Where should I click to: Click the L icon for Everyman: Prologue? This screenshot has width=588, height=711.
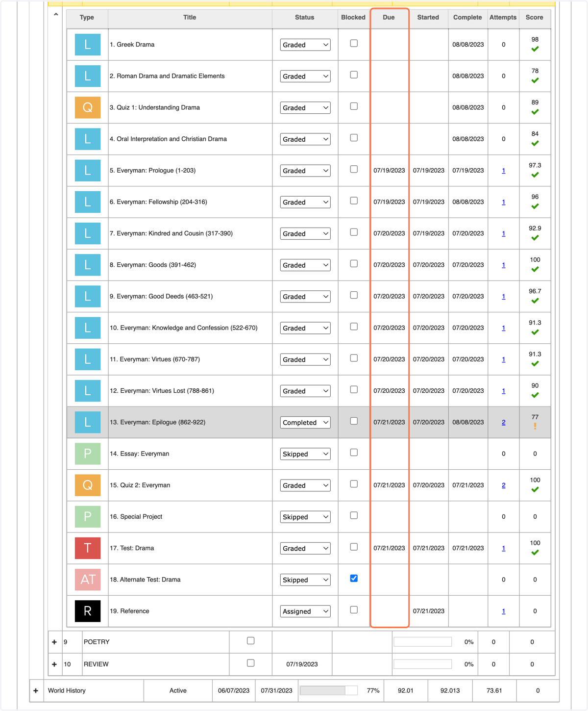pyautogui.click(x=88, y=171)
